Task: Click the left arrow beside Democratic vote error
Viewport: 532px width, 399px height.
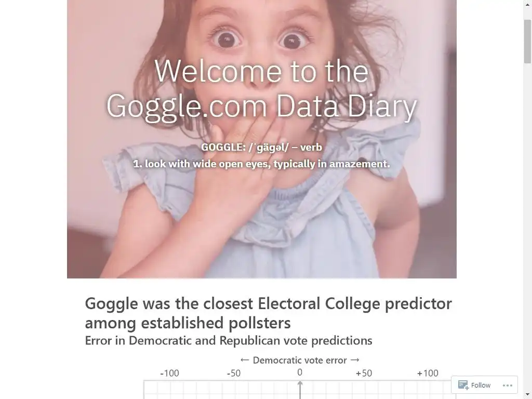Action: (245, 360)
